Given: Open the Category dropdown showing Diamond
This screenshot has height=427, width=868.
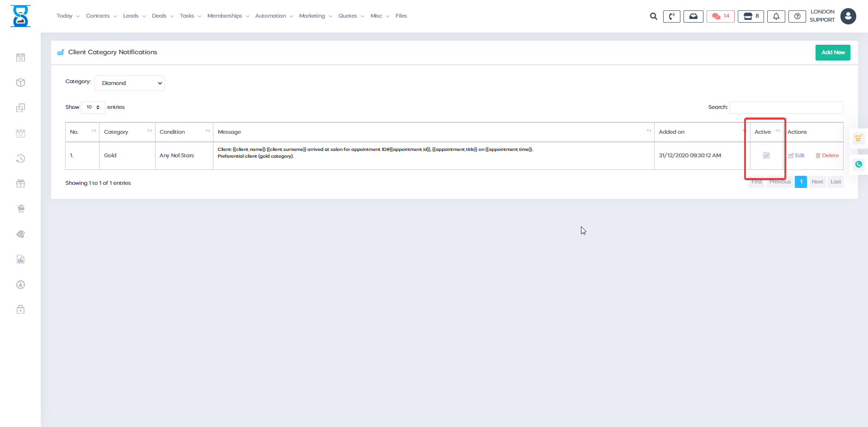Looking at the screenshot, I should pyautogui.click(x=129, y=83).
